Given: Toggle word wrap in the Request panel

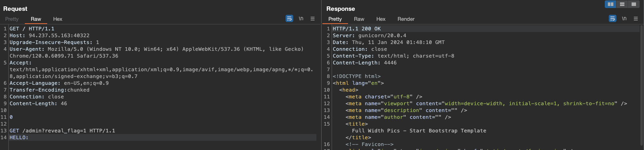Looking at the screenshot, I should coord(289,18).
